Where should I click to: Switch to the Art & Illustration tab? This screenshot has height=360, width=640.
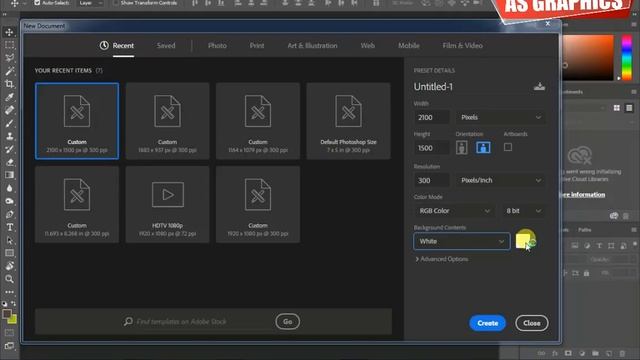click(312, 45)
